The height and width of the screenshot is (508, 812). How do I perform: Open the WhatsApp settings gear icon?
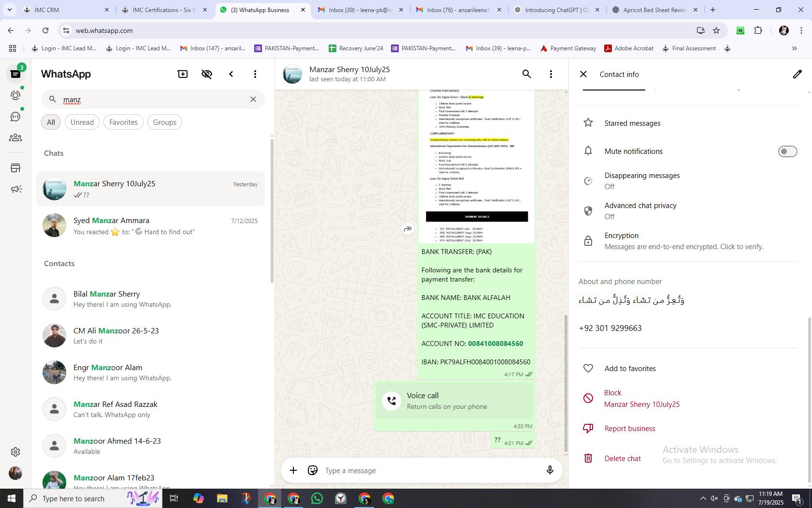pos(15,452)
